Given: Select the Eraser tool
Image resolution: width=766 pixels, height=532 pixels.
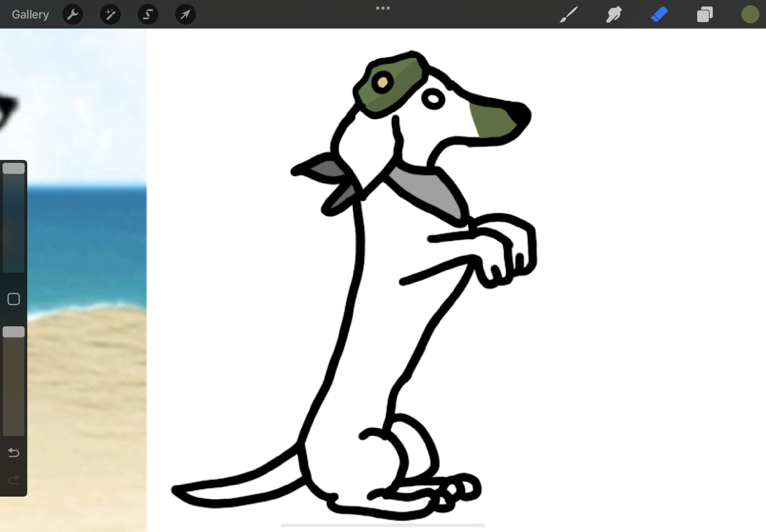Looking at the screenshot, I should tap(659, 14).
